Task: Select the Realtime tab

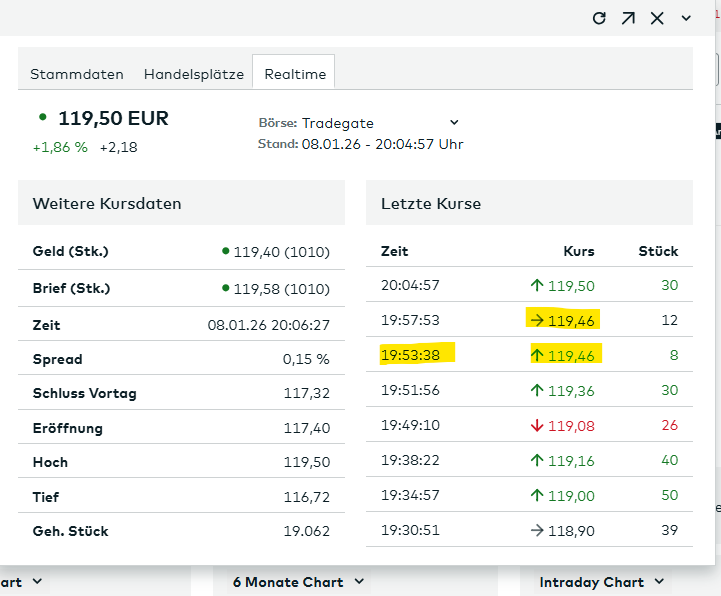Action: coord(294,74)
